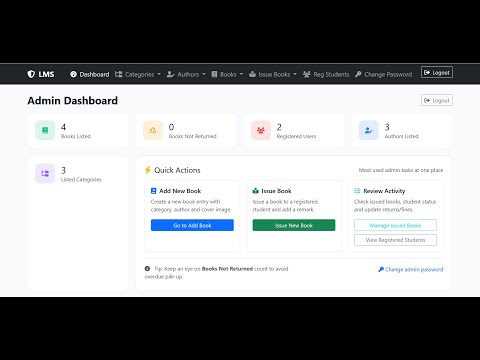Click the Authors Listed label
The image size is (480, 360).
tap(401, 136)
